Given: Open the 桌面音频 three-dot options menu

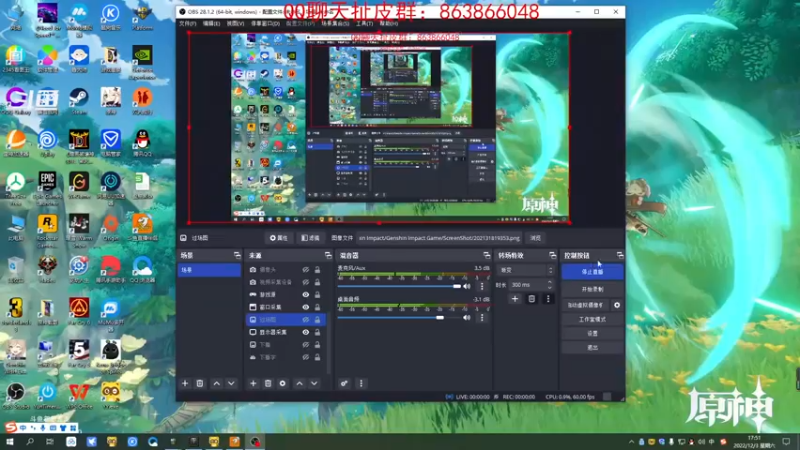Looking at the screenshot, I should 482,318.
